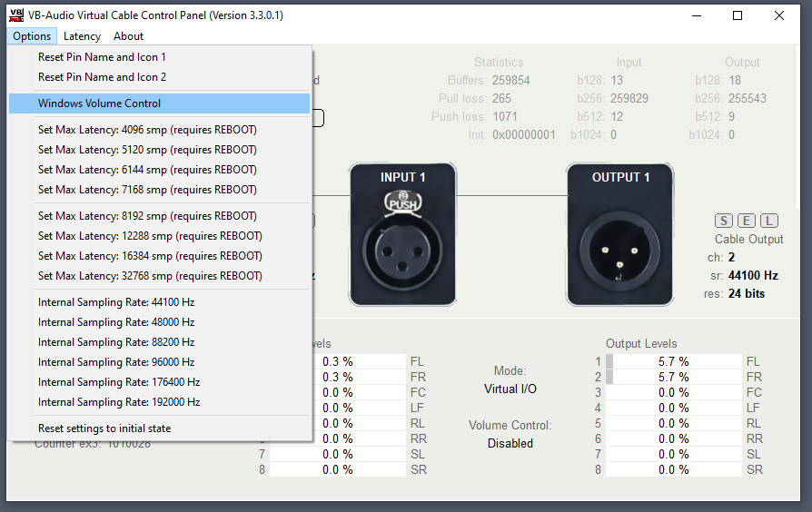Click output level meter 1 FL
The width and height of the screenshot is (812, 512).
pos(674,361)
